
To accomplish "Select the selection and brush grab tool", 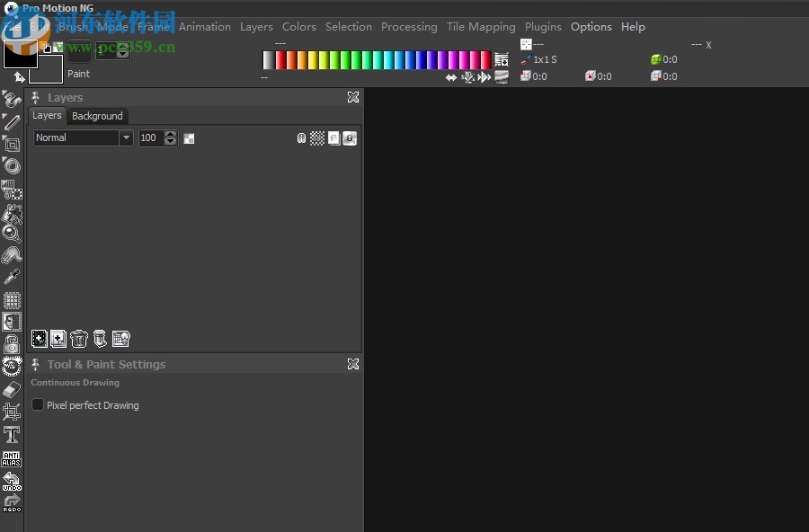I will click(x=12, y=190).
